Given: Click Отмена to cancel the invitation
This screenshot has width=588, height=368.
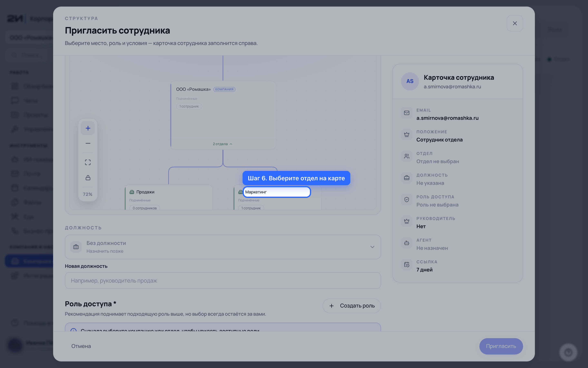Looking at the screenshot, I should click(81, 346).
